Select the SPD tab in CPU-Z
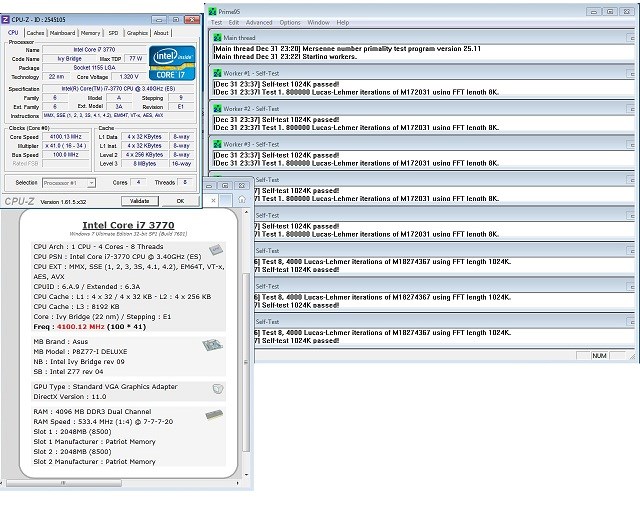Image resolution: width=640 pixels, height=512 pixels. point(113,33)
